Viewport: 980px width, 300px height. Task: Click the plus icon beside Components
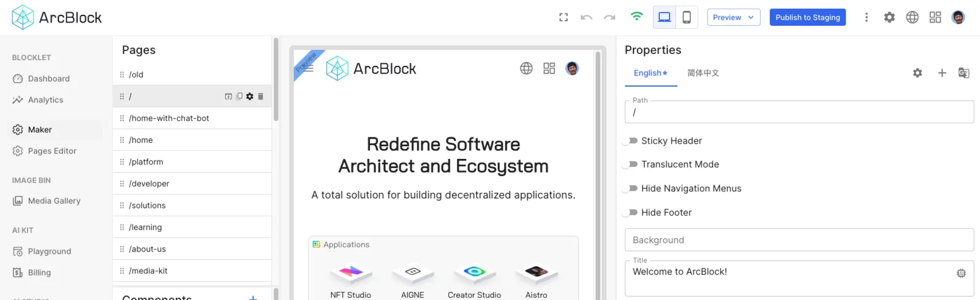tap(253, 298)
